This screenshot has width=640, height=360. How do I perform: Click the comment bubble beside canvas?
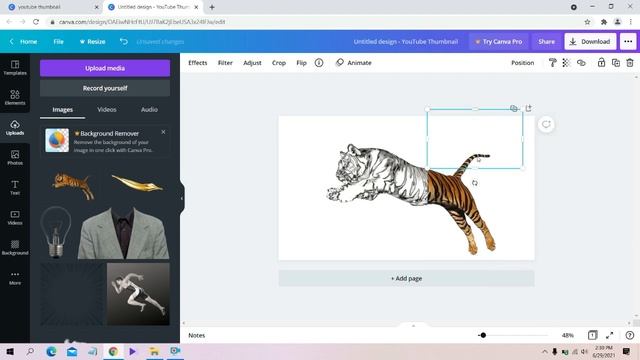coord(546,124)
